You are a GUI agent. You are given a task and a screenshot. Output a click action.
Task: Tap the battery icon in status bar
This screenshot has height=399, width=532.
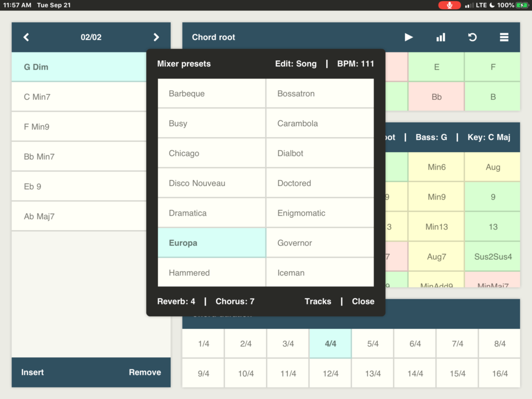point(522,5)
